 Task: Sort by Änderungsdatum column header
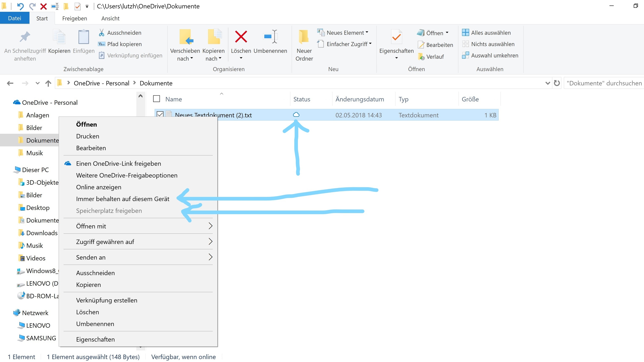click(x=360, y=99)
